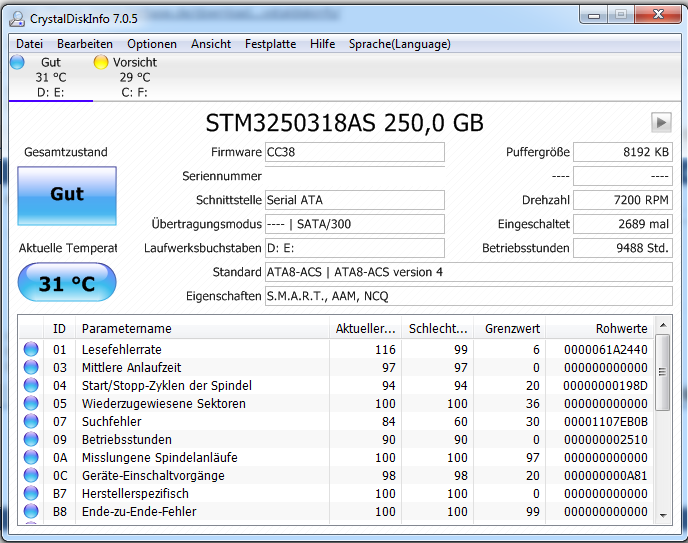Click the Aktuelle Temperatur label
This screenshot has width=688, height=543.
click(x=68, y=248)
